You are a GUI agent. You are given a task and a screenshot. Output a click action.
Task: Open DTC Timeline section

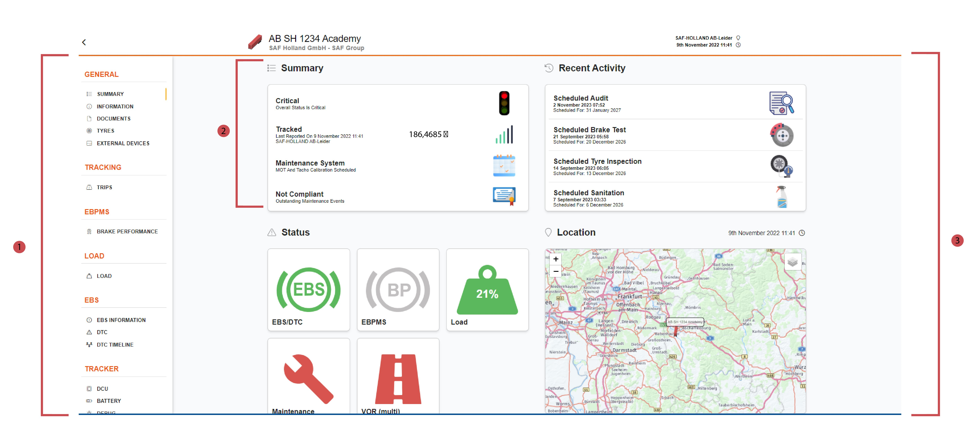point(115,345)
